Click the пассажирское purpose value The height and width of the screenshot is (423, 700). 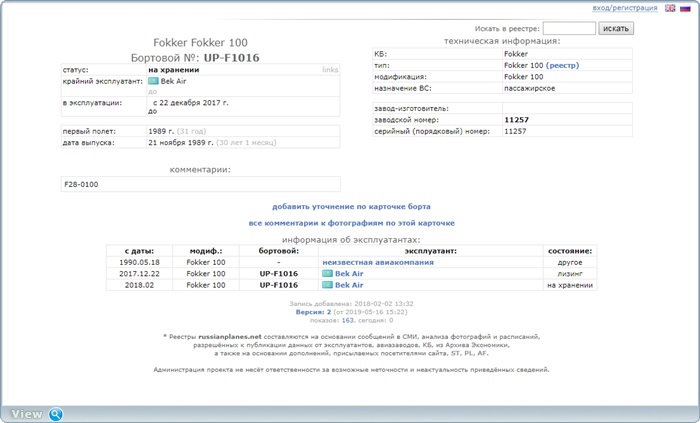(x=529, y=88)
